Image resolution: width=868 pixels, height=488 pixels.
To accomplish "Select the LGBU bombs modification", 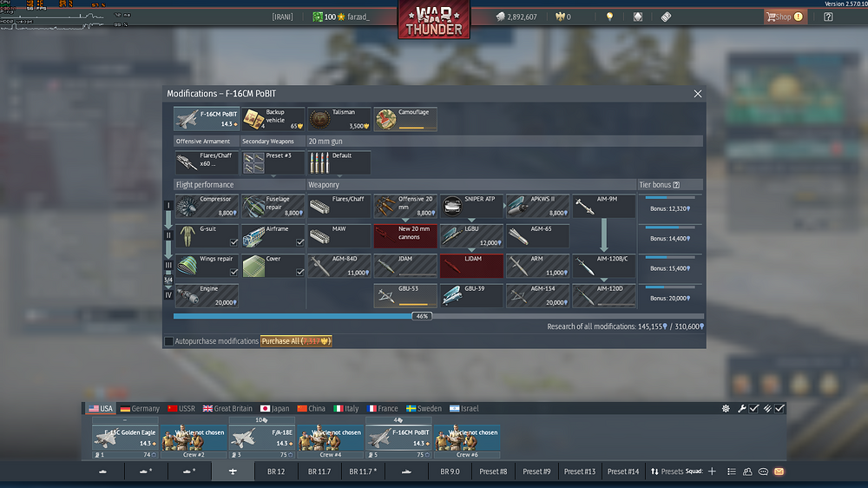I will 471,236.
